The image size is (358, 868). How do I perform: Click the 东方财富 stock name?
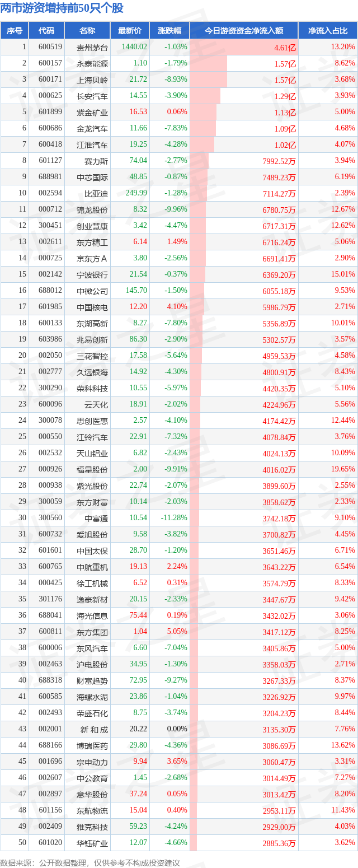tap(92, 502)
